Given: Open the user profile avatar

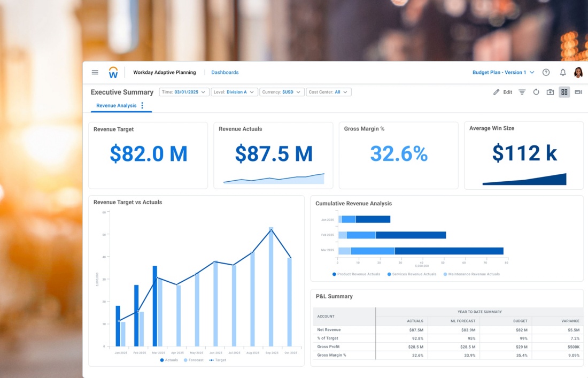Looking at the screenshot, I should coord(578,73).
